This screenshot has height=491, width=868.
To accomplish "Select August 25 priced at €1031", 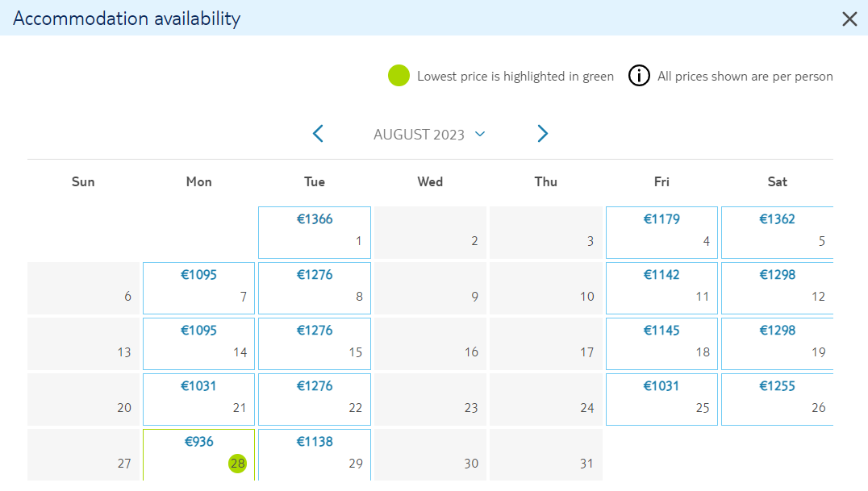I will click(661, 400).
